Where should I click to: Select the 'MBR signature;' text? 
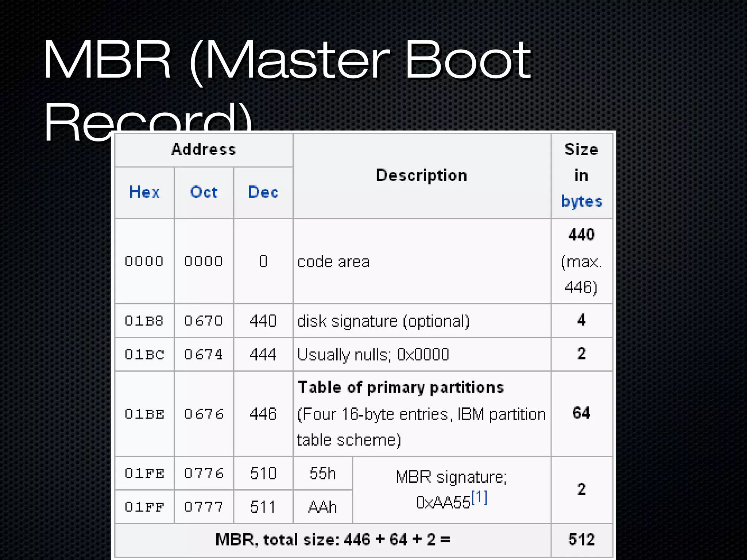point(452,478)
